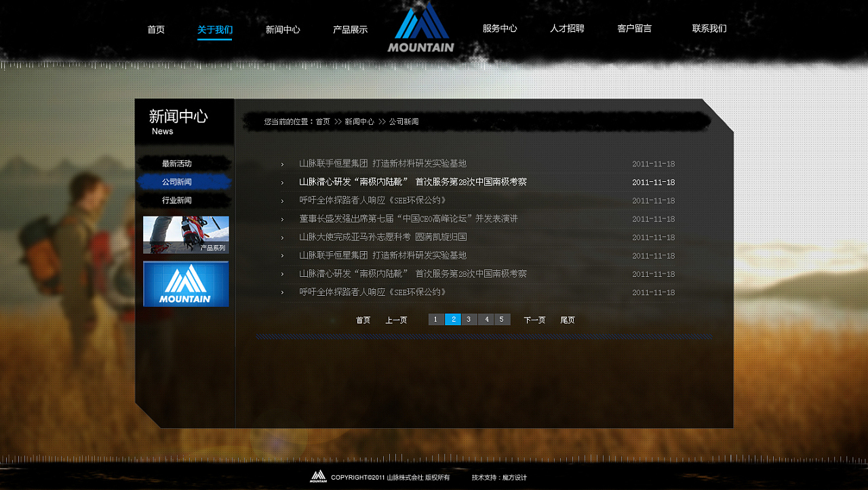Image resolution: width=868 pixels, height=490 pixels.
Task: Select the 最新活动 sidebar category
Action: (x=184, y=164)
